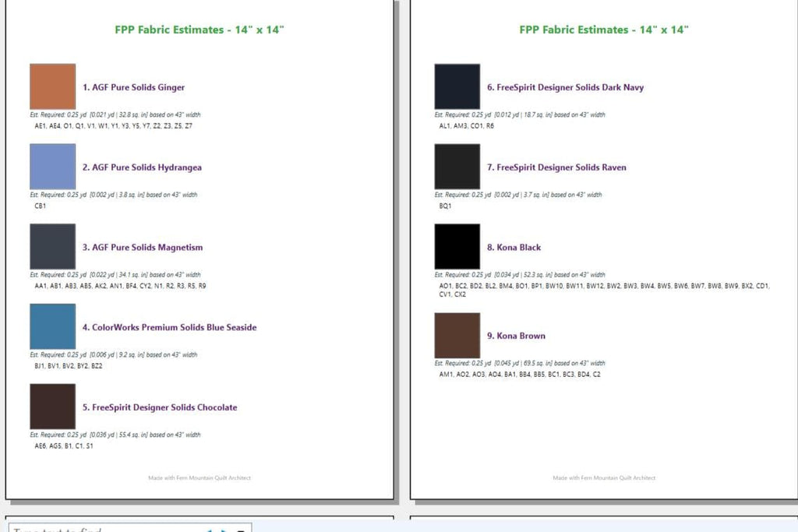The width and height of the screenshot is (798, 532).
Task: Click the '9. Kona Brown' fabric name
Action: pos(516,336)
